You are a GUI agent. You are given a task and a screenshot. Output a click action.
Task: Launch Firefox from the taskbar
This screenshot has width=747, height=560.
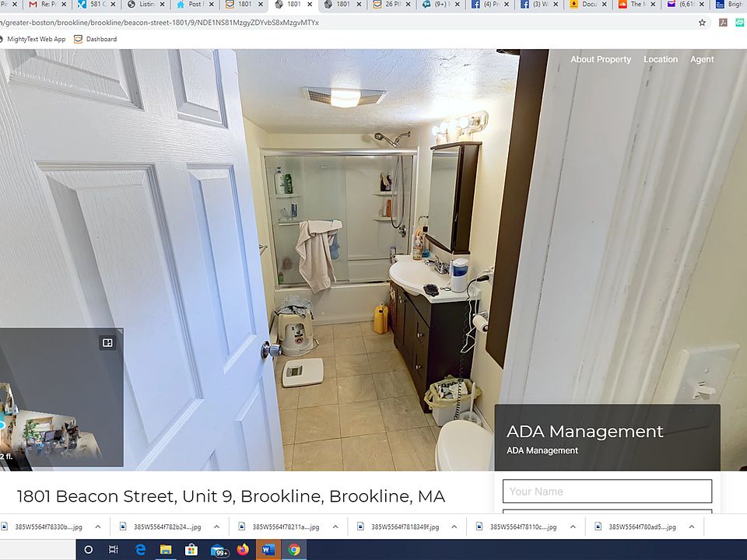243,550
